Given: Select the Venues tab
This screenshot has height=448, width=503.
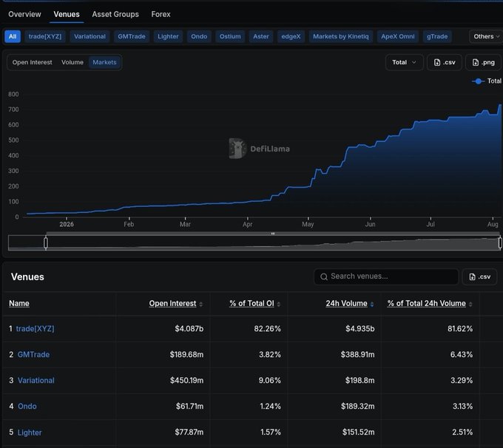Looking at the screenshot, I should 67,14.
